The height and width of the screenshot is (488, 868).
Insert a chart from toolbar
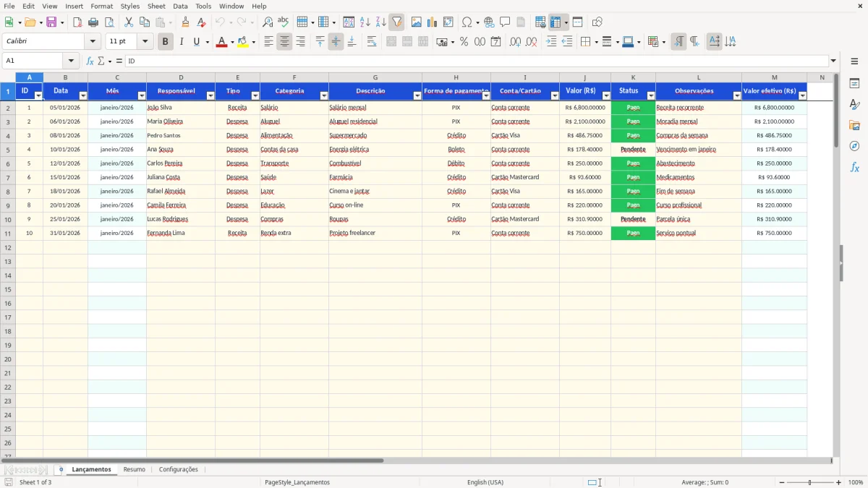433,22
